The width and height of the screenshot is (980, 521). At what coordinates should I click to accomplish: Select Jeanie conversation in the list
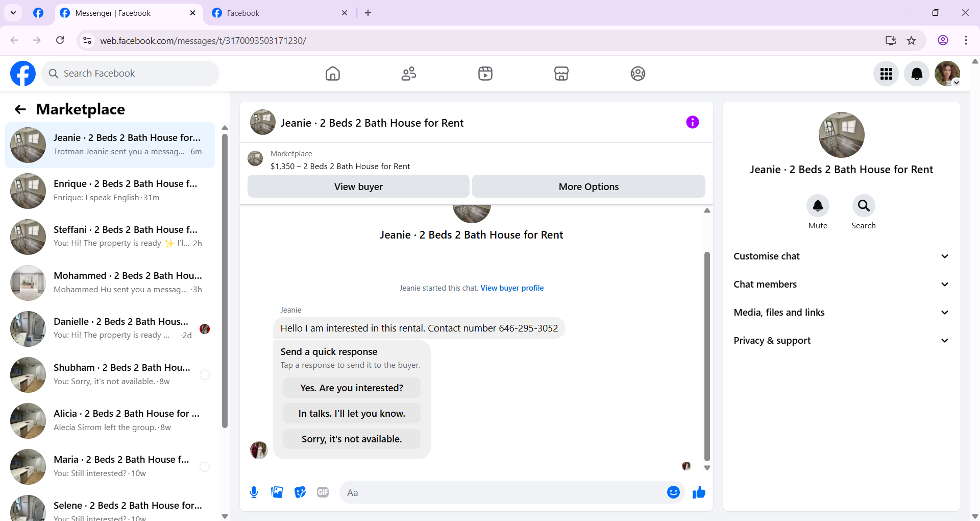pyautogui.click(x=110, y=145)
